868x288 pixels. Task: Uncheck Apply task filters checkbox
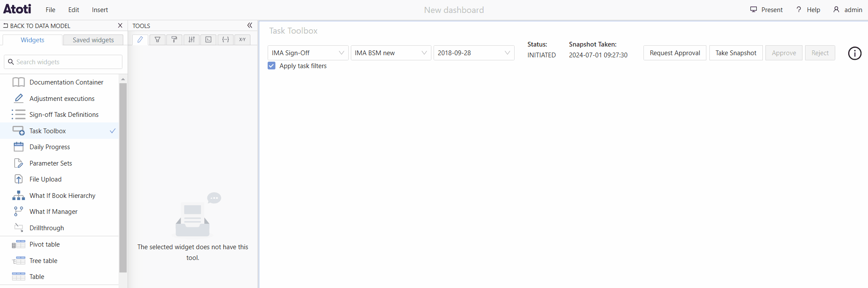(x=272, y=66)
